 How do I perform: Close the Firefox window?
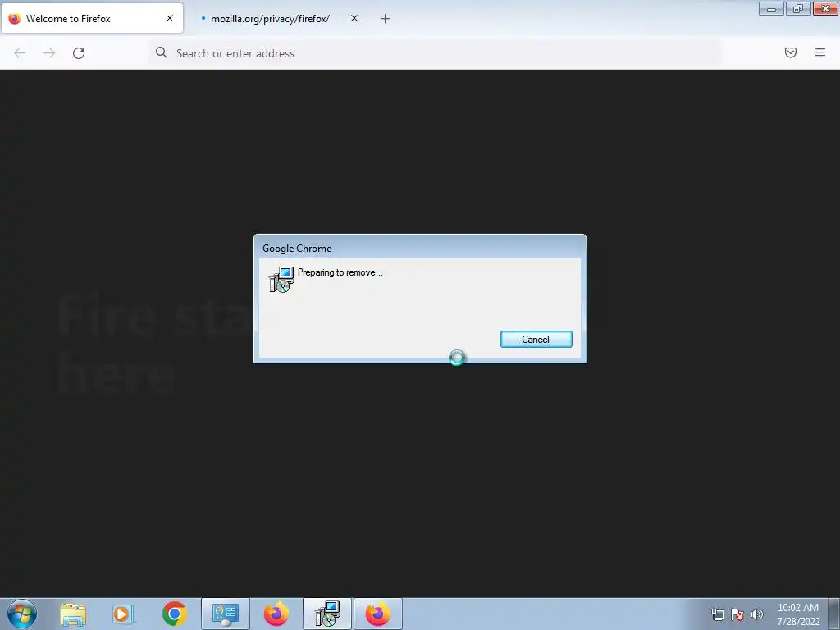click(825, 8)
